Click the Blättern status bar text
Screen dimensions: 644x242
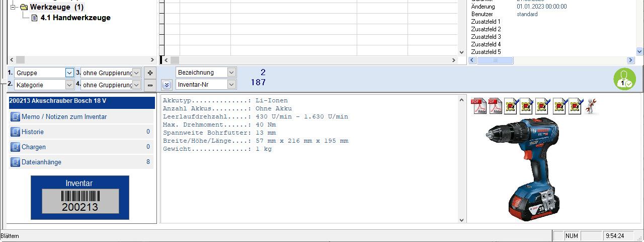(x=10, y=236)
